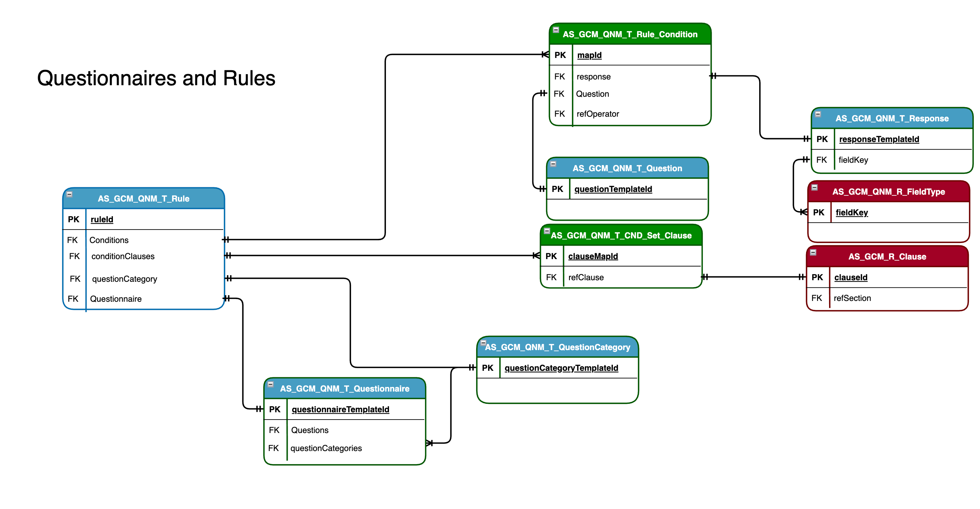The image size is (980, 509).
Task: Select the Conditions foreign key row
Action: 144,240
